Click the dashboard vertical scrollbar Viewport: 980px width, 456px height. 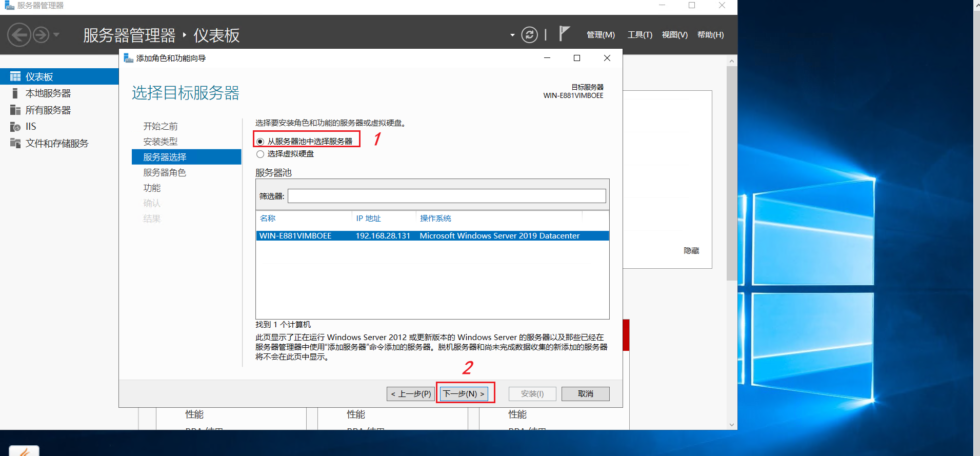(732, 173)
